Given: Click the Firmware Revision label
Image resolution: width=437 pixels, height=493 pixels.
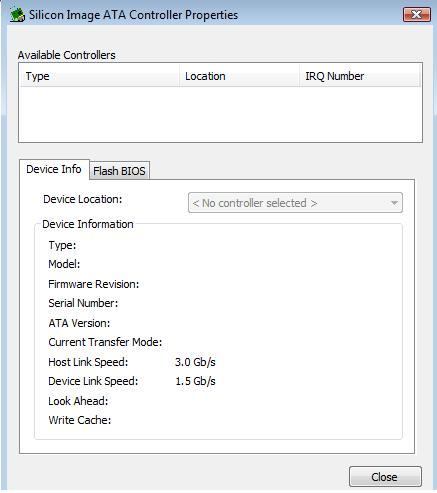Looking at the screenshot, I should [x=94, y=284].
